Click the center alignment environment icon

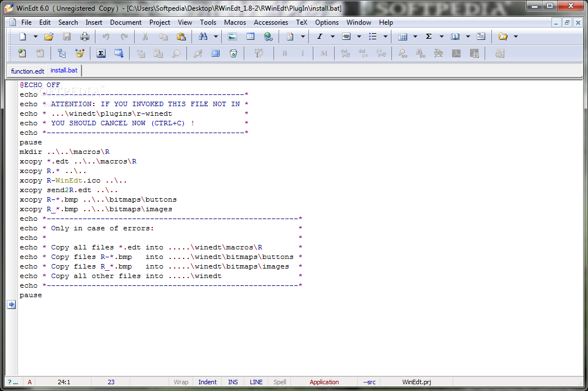346,37
